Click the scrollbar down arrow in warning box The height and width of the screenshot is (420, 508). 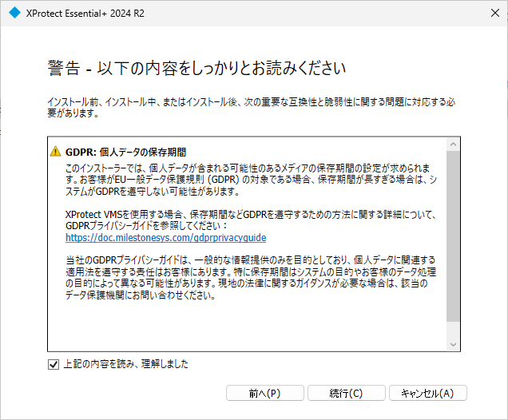453,345
